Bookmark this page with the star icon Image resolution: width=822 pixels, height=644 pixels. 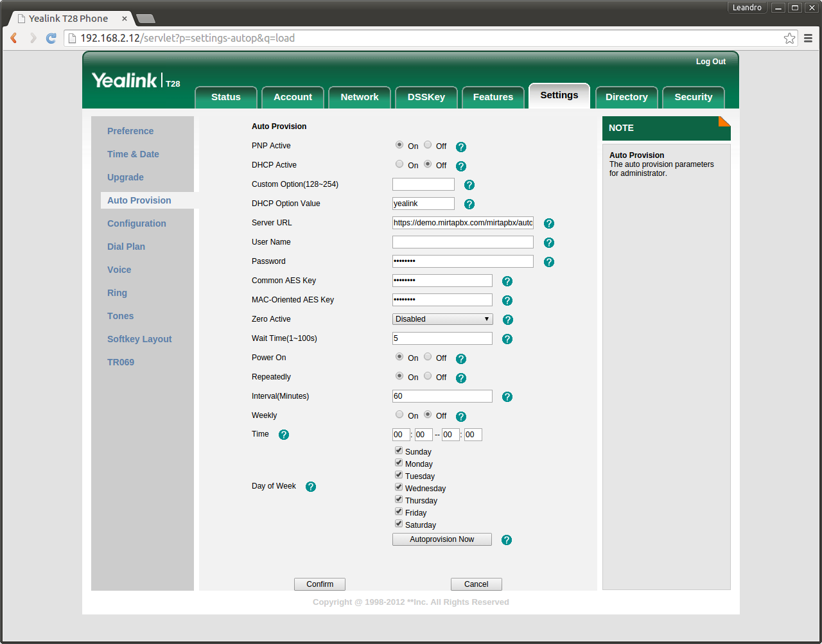pyautogui.click(x=789, y=39)
